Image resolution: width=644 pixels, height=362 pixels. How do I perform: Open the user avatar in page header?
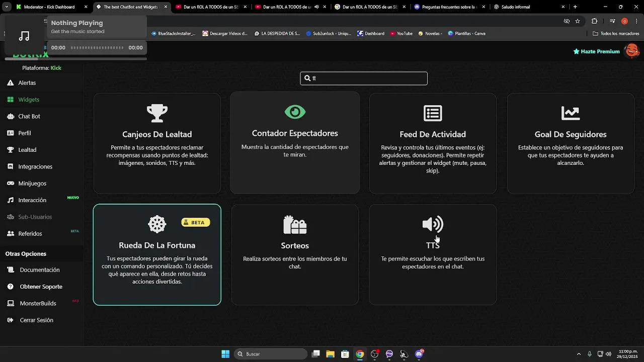tap(632, 51)
